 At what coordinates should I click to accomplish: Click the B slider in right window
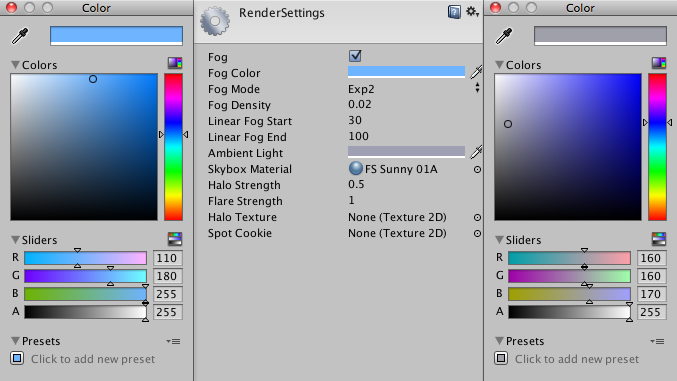coord(569,294)
